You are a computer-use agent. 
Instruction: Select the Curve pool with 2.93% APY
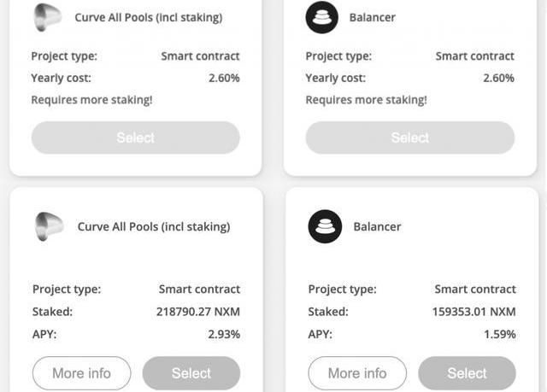tap(191, 373)
